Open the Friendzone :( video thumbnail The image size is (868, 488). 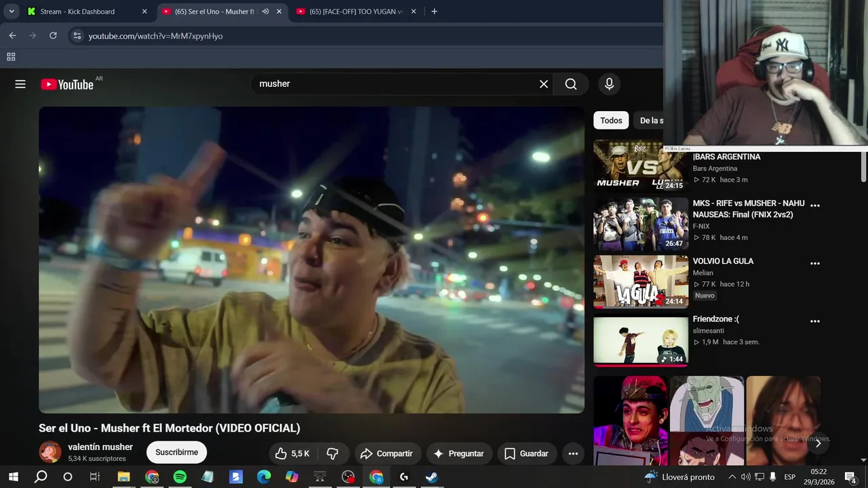(x=641, y=340)
